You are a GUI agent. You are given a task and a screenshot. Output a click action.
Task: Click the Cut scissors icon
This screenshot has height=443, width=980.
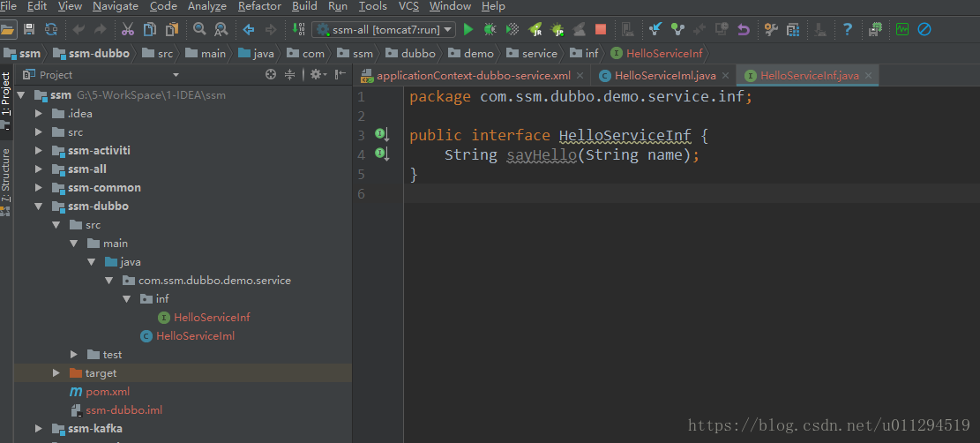point(128,29)
